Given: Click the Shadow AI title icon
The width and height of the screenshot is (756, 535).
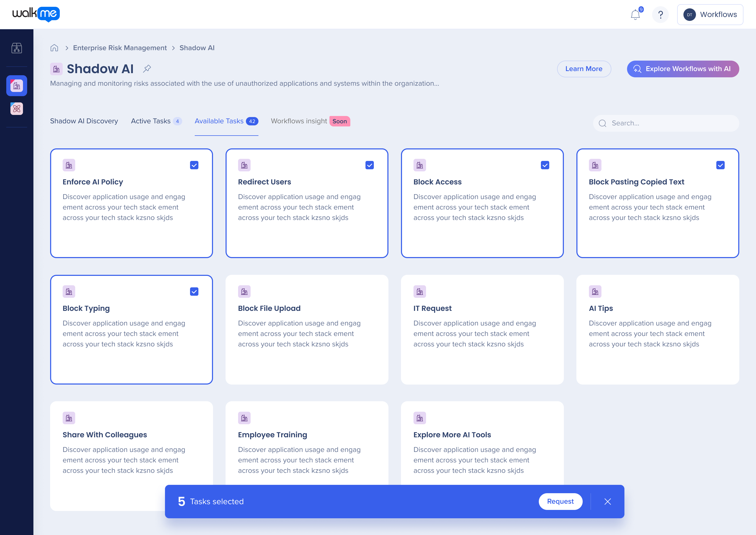Looking at the screenshot, I should [56, 69].
